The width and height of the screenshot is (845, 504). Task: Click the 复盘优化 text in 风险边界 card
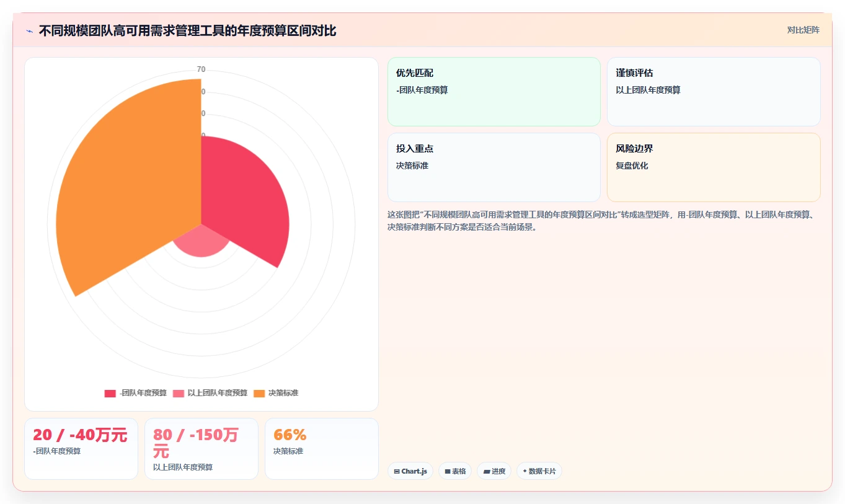(632, 166)
